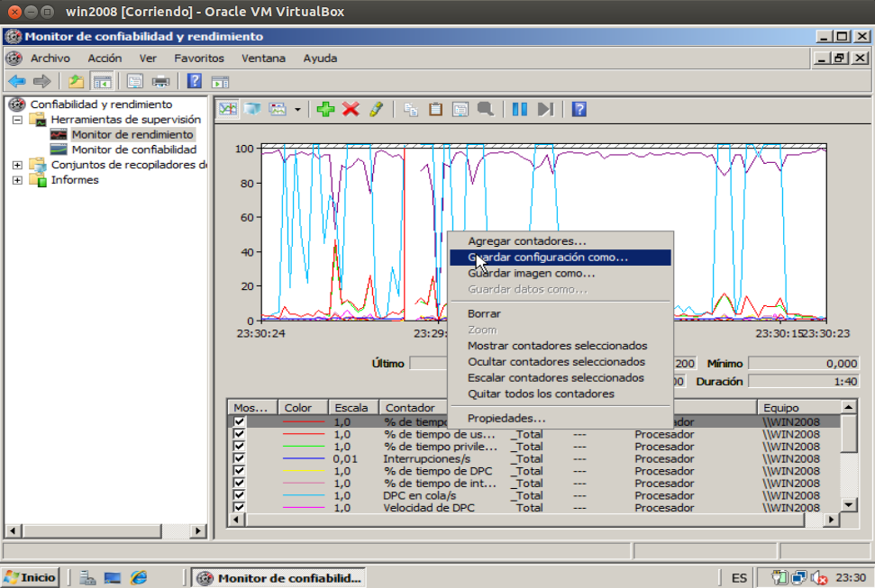875x588 pixels.
Task: Toggle the % de tiempo de DPC checkbox
Action: point(239,471)
